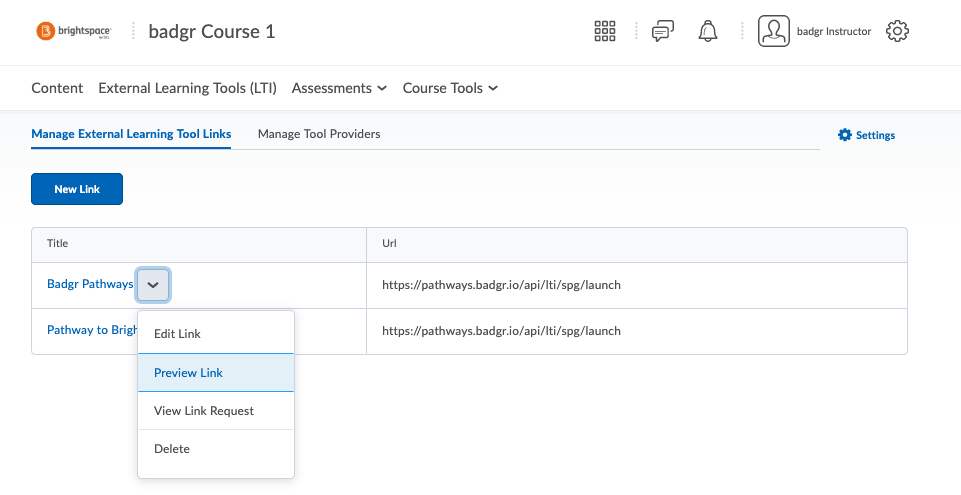Image resolution: width=961 pixels, height=495 pixels.
Task: Open External Learning Tools (LTI) nav item
Action: (x=188, y=88)
